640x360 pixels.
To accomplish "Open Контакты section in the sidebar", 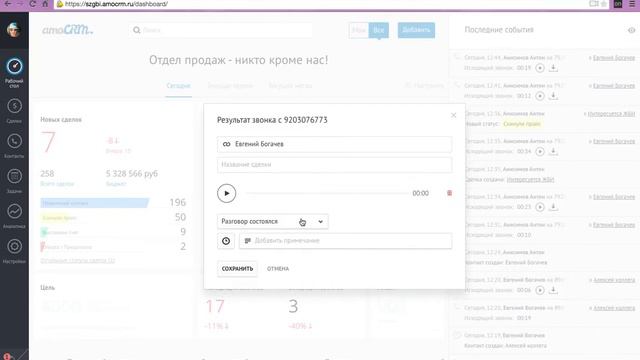I will (14, 146).
